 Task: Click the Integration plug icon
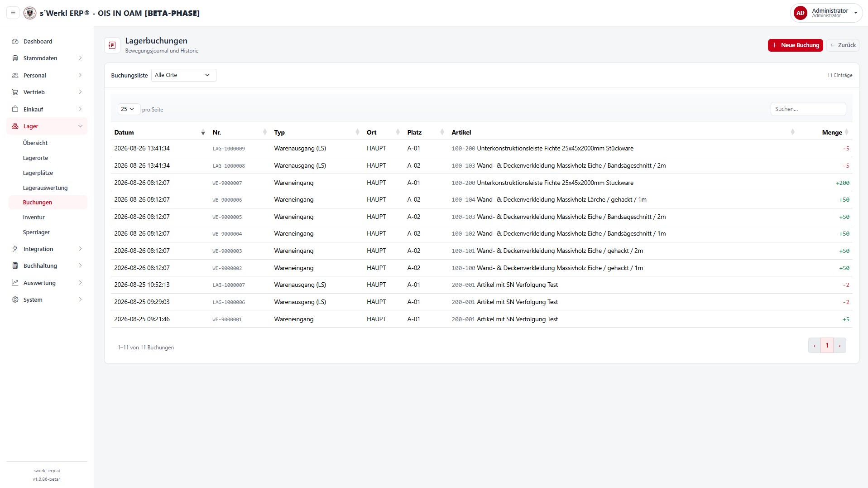(15, 249)
